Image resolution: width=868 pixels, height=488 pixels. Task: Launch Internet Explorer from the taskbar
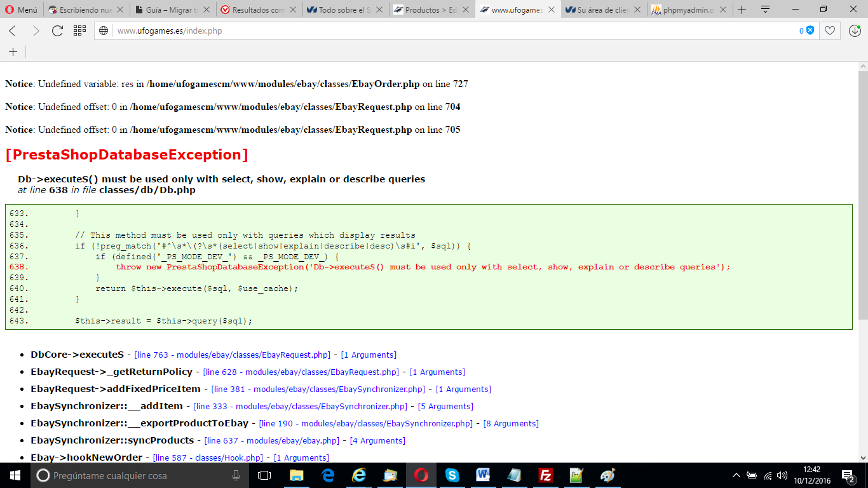(x=359, y=475)
